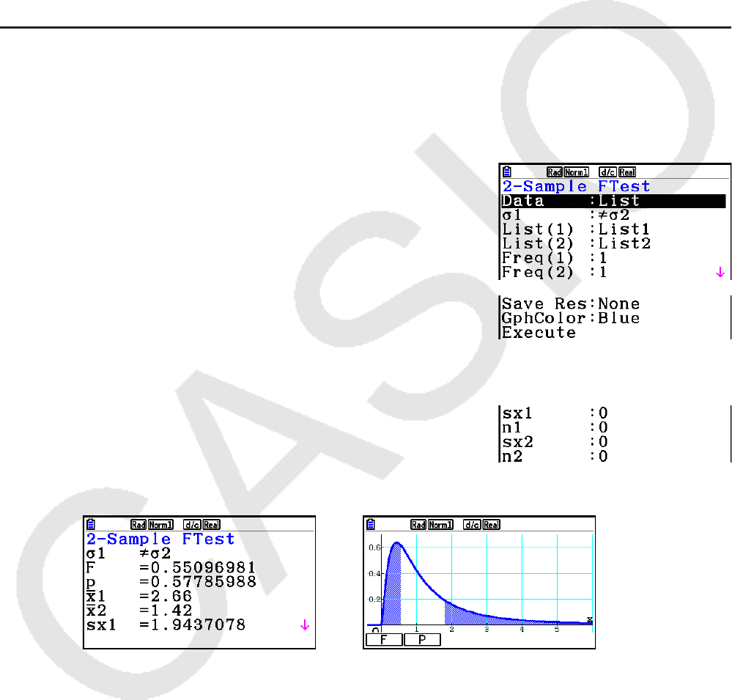Click d/c indicator in results screen status bar
This screenshot has height=700, width=732.
pyautogui.click(x=192, y=525)
